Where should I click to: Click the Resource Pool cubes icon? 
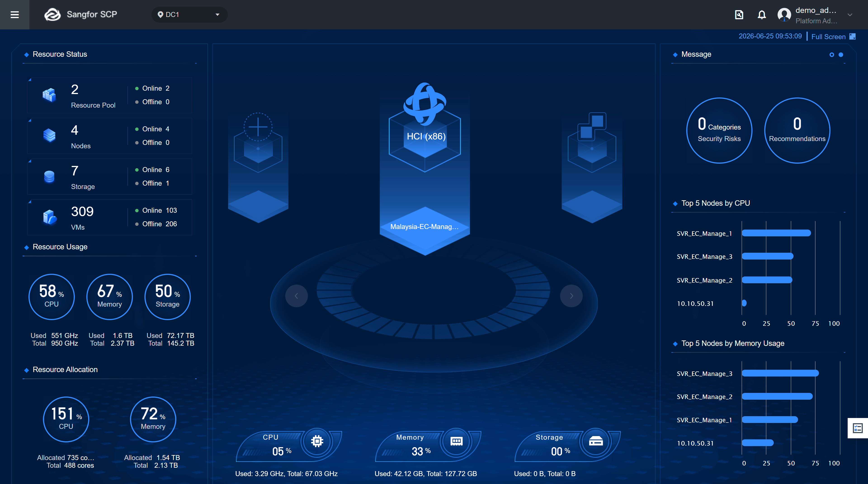tap(49, 95)
